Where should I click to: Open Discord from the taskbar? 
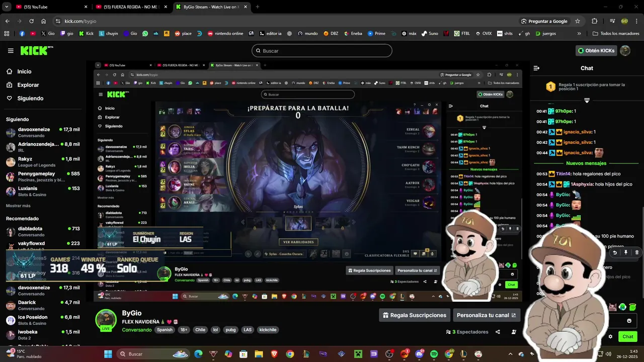tap(420, 354)
